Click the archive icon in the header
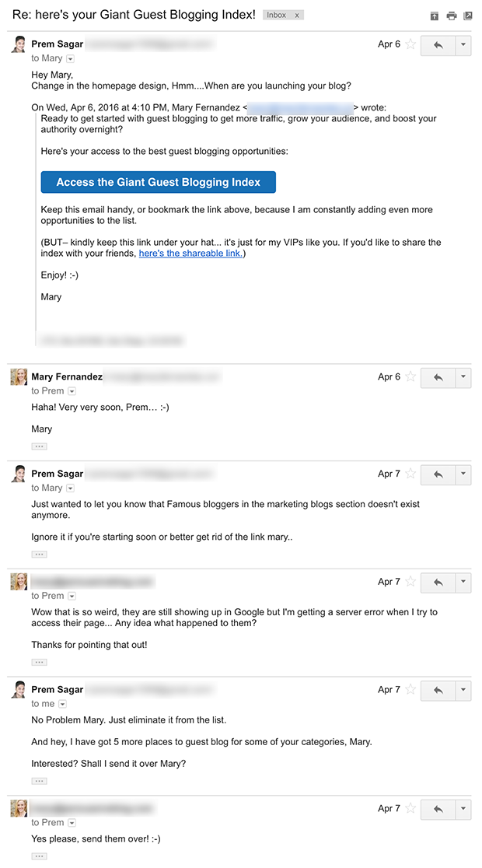The height and width of the screenshot is (868, 482). pos(435,16)
